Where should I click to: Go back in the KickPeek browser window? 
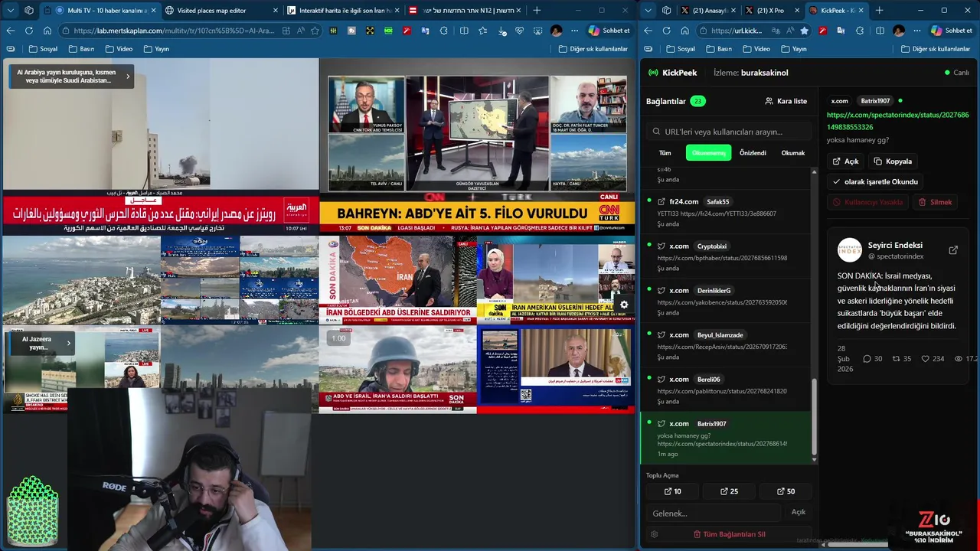648,31
